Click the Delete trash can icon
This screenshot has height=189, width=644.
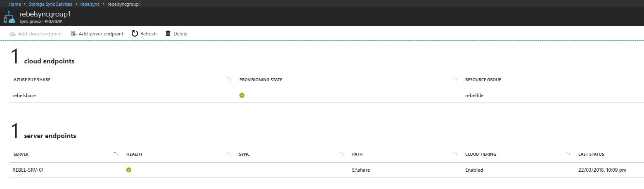pyautogui.click(x=168, y=33)
